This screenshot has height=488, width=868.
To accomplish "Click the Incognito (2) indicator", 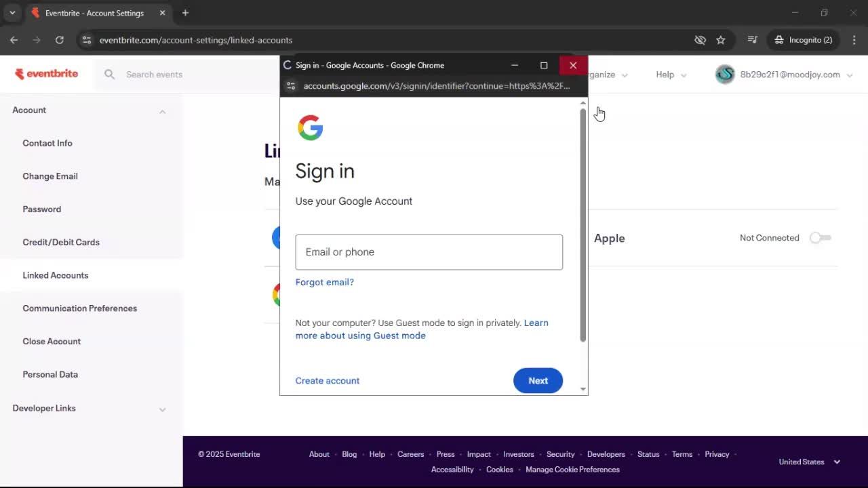I will [x=804, y=40].
